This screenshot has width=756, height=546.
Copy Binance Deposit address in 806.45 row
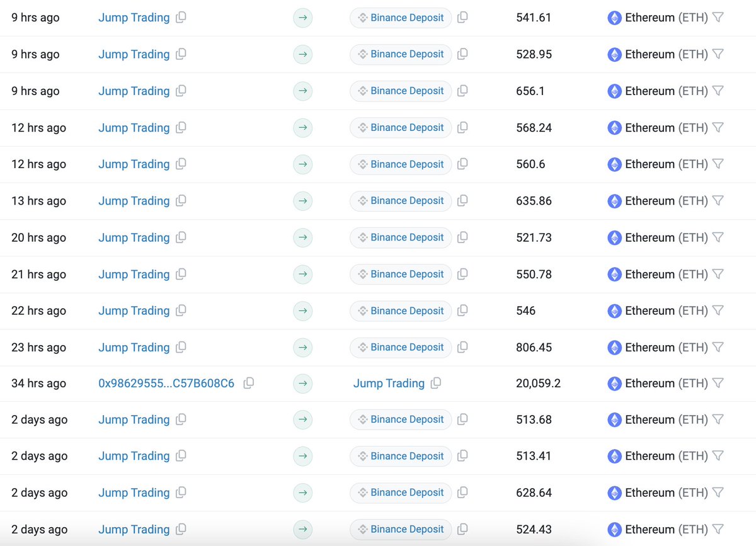point(462,347)
